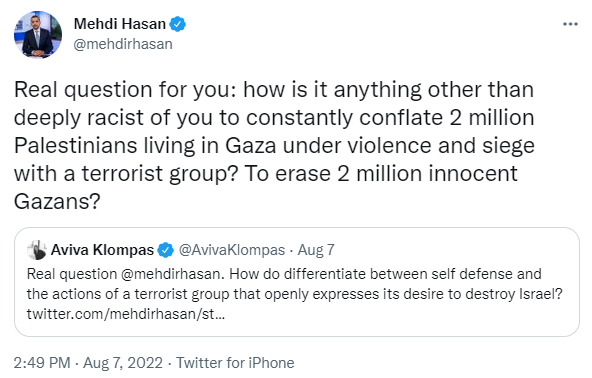Open Aviva Klompas name in quoted tweet
Image resolution: width=592 pixels, height=378 pixels.
coord(102,250)
